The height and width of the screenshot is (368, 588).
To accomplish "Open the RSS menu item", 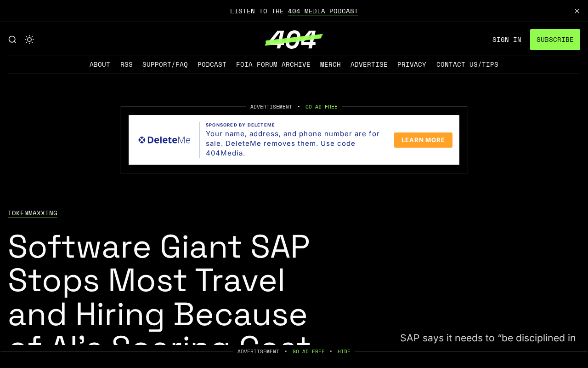I will tap(126, 64).
